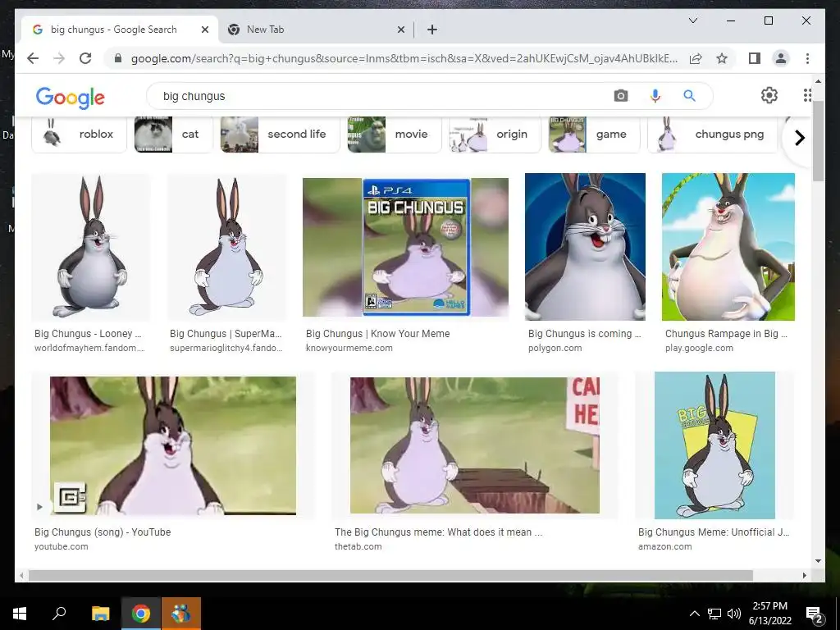Show hidden system tray icons
The height and width of the screenshot is (630, 840).
(694, 614)
